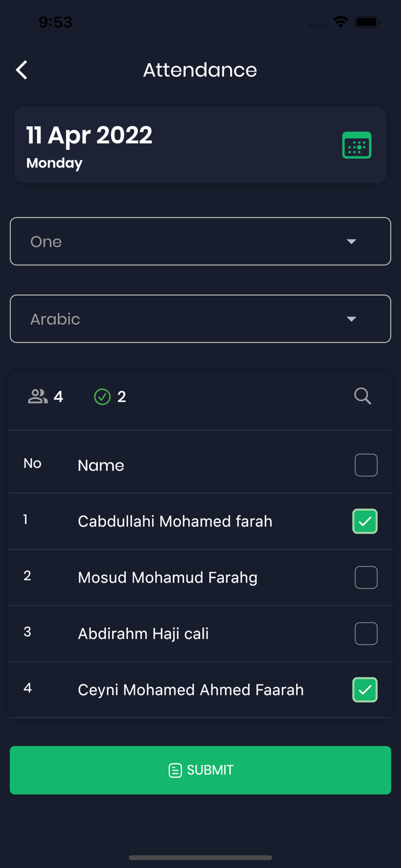Uncheck Ceyni Mohamed Ahmed Faarah attendance
This screenshot has height=868, width=401.
[365, 690]
